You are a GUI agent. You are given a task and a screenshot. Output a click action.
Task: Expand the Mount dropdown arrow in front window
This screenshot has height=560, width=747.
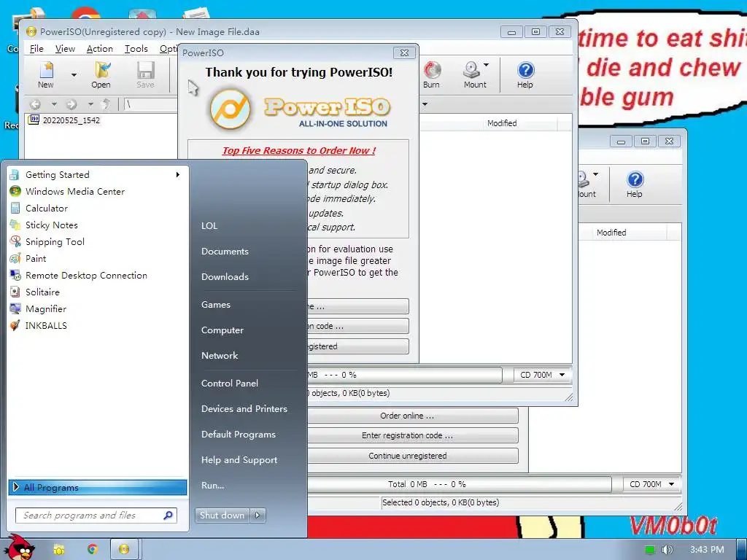pyautogui.click(x=486, y=65)
